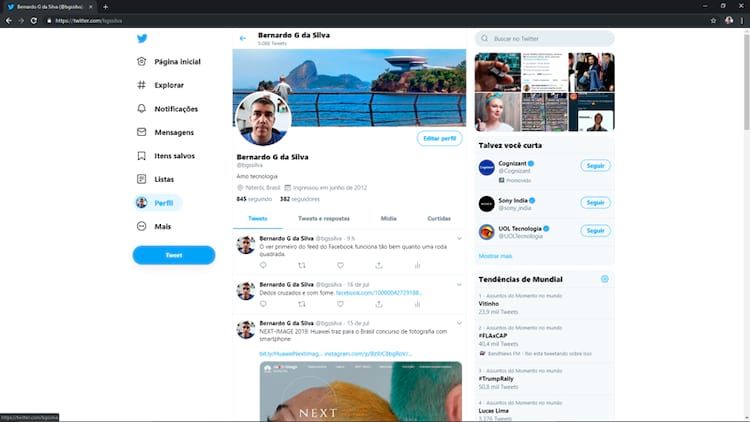The height and width of the screenshot is (422, 750).
Task: Expand options for Dedos cruzados tweet
Action: (x=459, y=285)
